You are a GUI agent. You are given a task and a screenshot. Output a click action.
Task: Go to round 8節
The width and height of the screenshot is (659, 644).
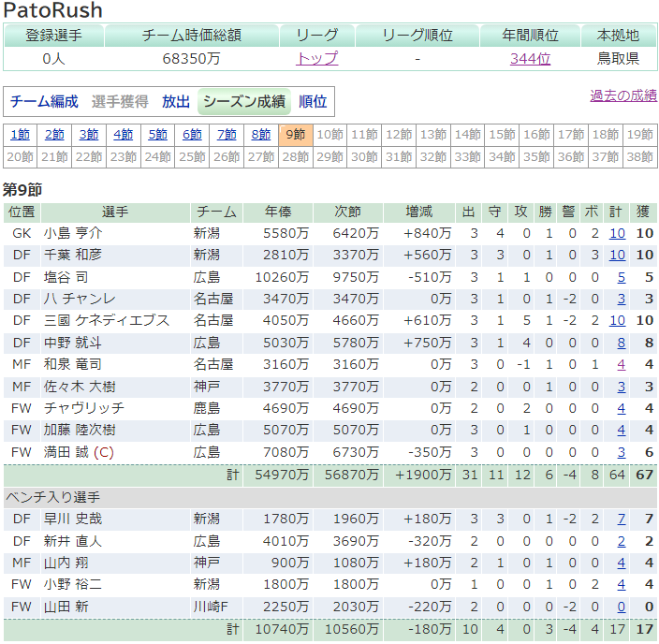click(261, 135)
